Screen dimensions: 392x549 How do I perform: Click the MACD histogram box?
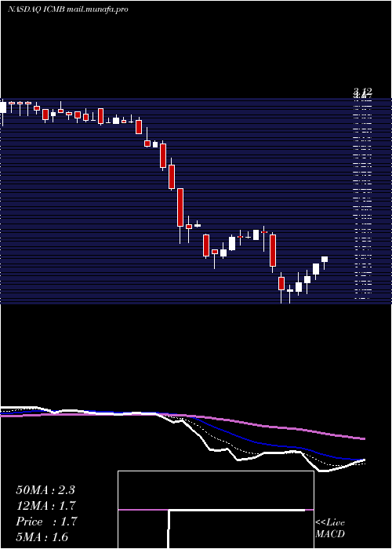pyautogui.click(x=216, y=510)
